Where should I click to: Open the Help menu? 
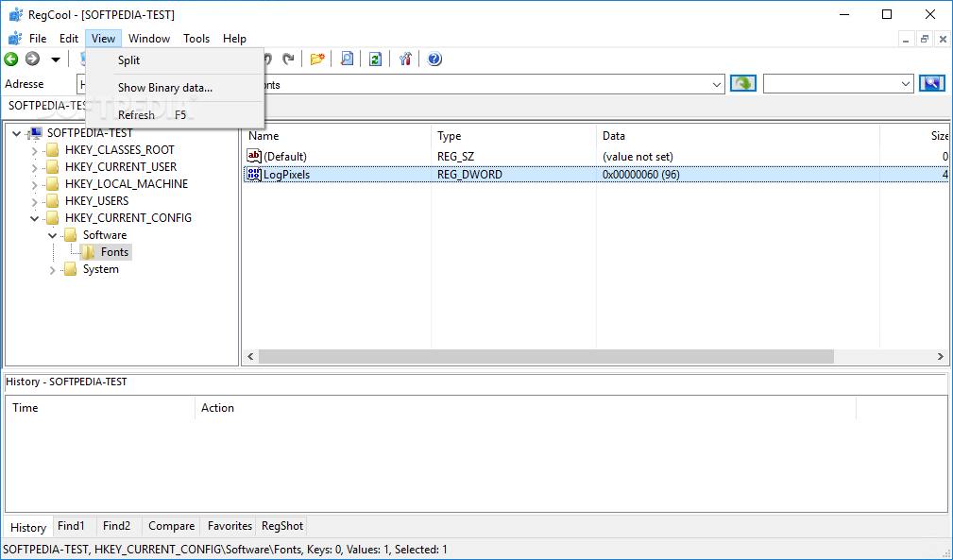point(234,39)
